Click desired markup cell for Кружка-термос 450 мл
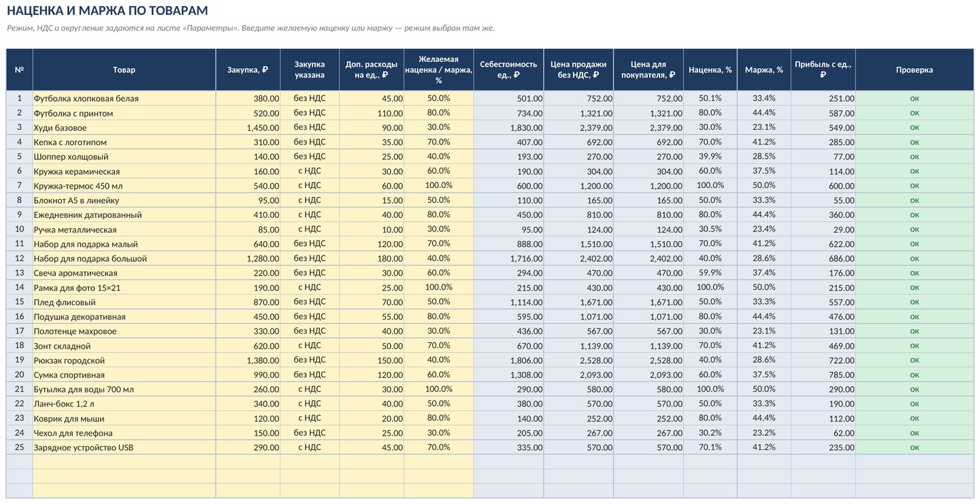Image resolution: width=980 pixels, height=504 pixels. [438, 185]
